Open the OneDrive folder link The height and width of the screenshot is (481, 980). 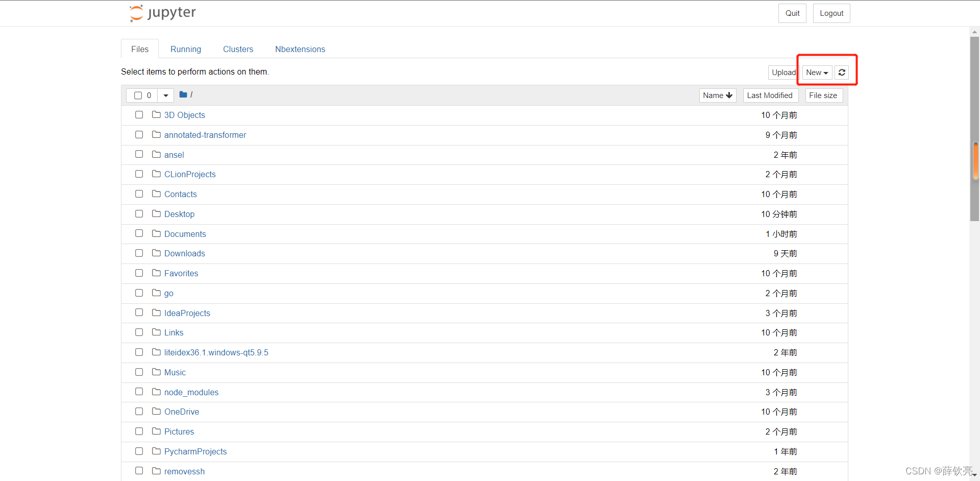[182, 412]
